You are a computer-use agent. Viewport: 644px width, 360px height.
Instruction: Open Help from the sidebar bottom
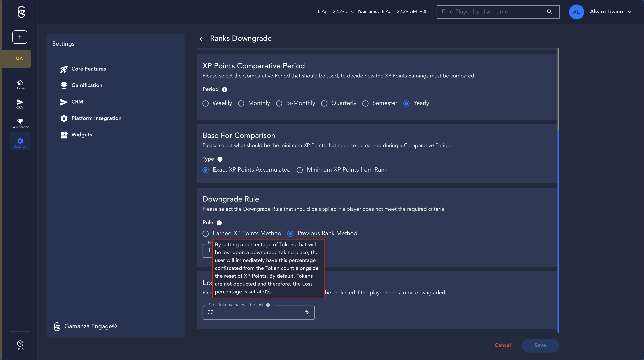pos(20,345)
